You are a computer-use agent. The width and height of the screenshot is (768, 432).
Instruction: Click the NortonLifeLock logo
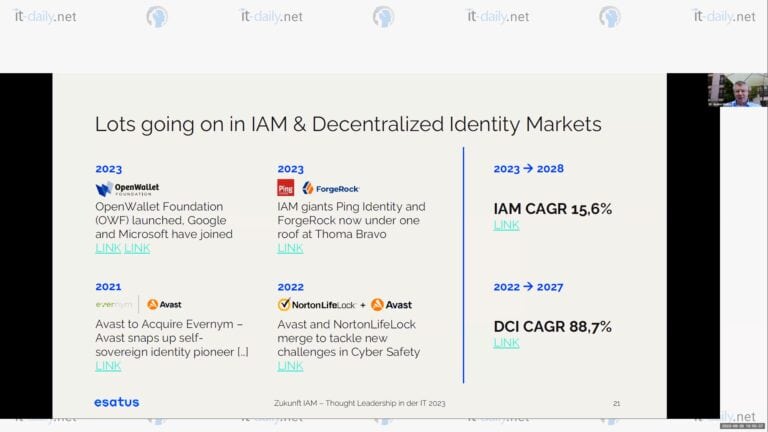pyautogui.click(x=316, y=305)
